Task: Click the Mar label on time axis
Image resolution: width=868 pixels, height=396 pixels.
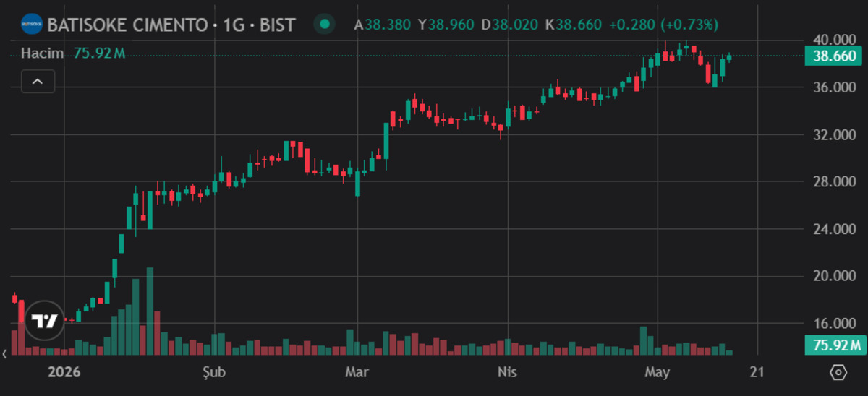Action: (x=357, y=373)
